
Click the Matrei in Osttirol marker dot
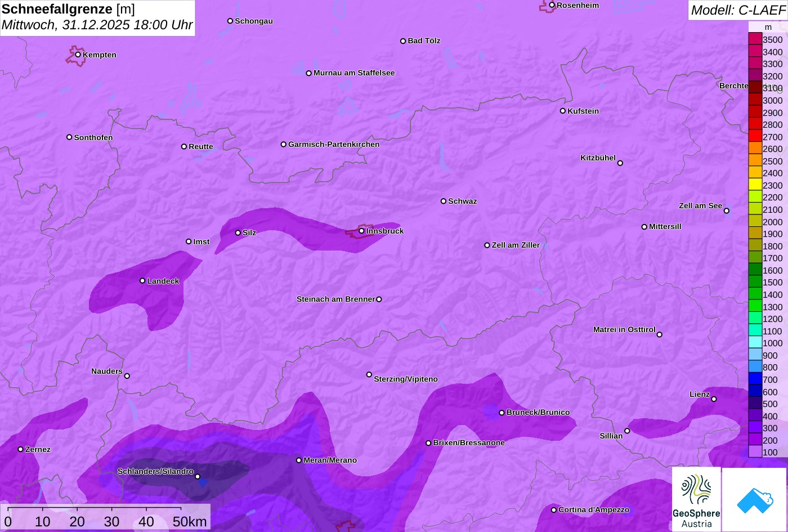[x=660, y=334]
